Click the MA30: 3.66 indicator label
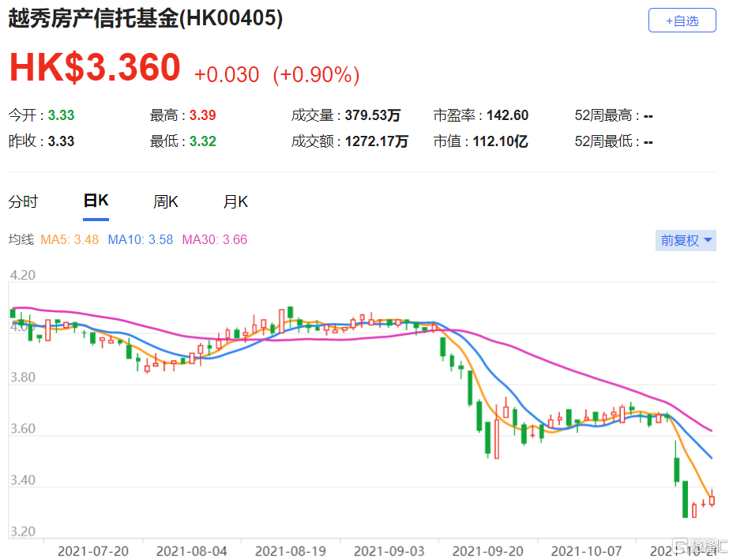 pos(215,240)
